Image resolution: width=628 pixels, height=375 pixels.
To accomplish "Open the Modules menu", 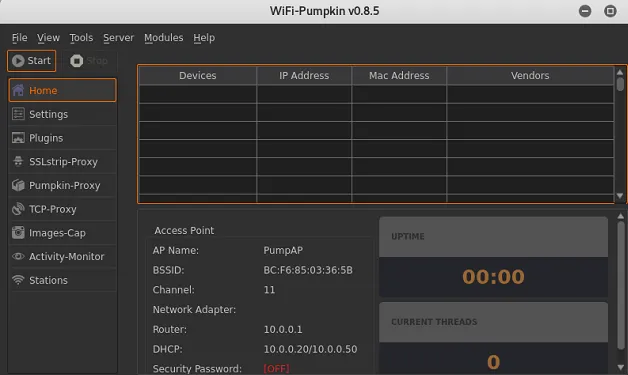I will click(x=163, y=38).
